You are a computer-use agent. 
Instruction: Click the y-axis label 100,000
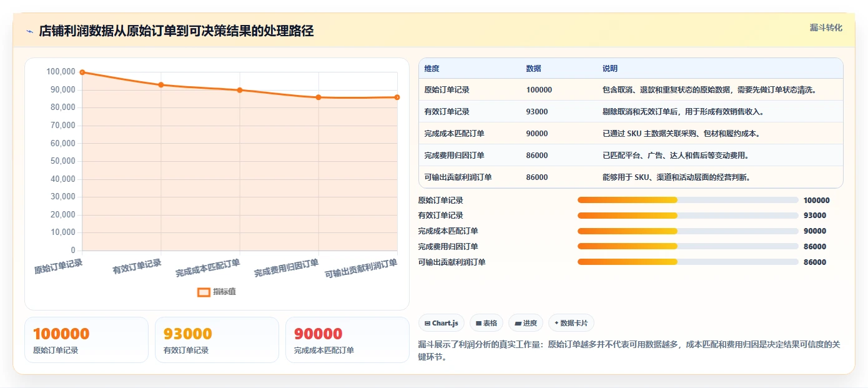click(x=61, y=72)
